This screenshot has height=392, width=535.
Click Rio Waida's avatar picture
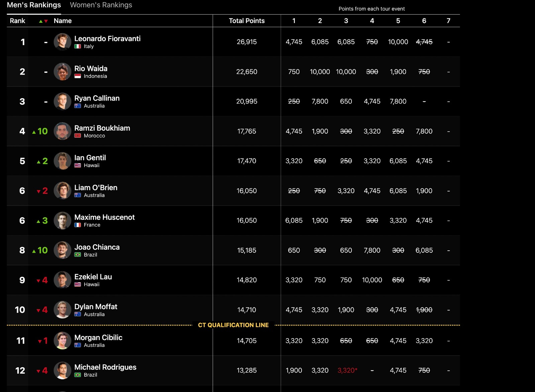[x=63, y=72]
